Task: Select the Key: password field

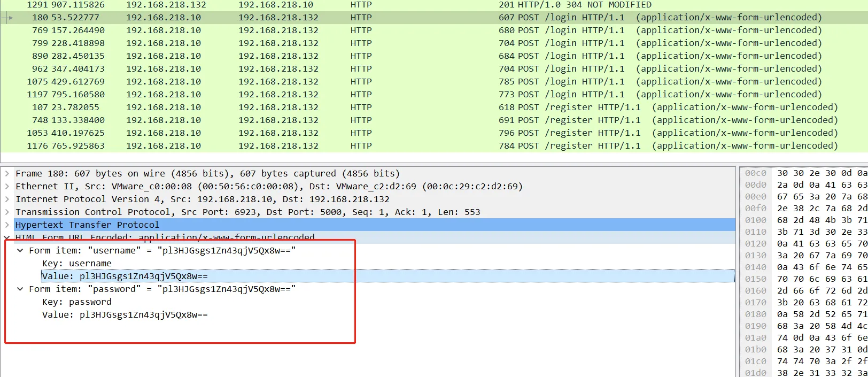Action: pos(77,302)
